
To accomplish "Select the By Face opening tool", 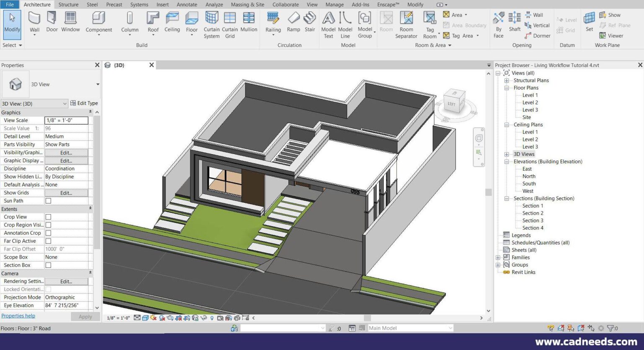I will tap(499, 25).
